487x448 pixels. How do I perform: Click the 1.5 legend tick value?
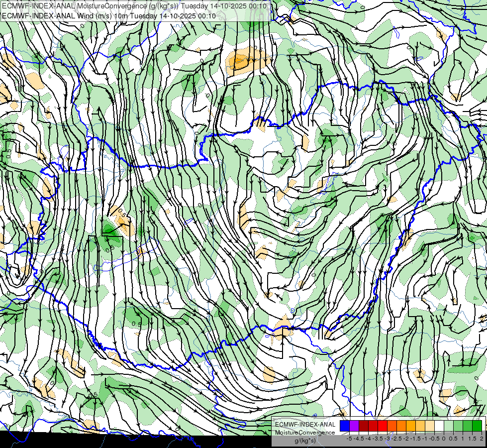click(473, 439)
